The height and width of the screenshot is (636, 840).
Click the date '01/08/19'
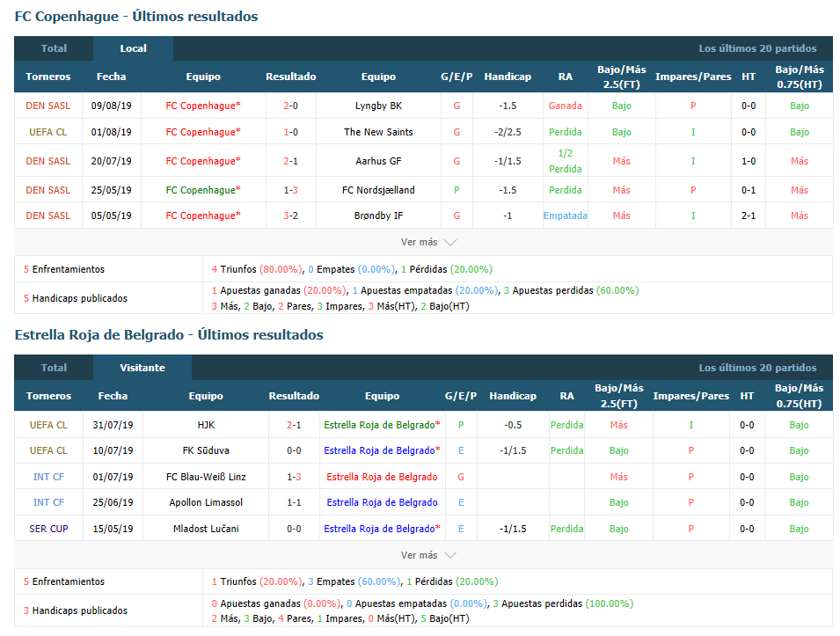tap(112, 132)
